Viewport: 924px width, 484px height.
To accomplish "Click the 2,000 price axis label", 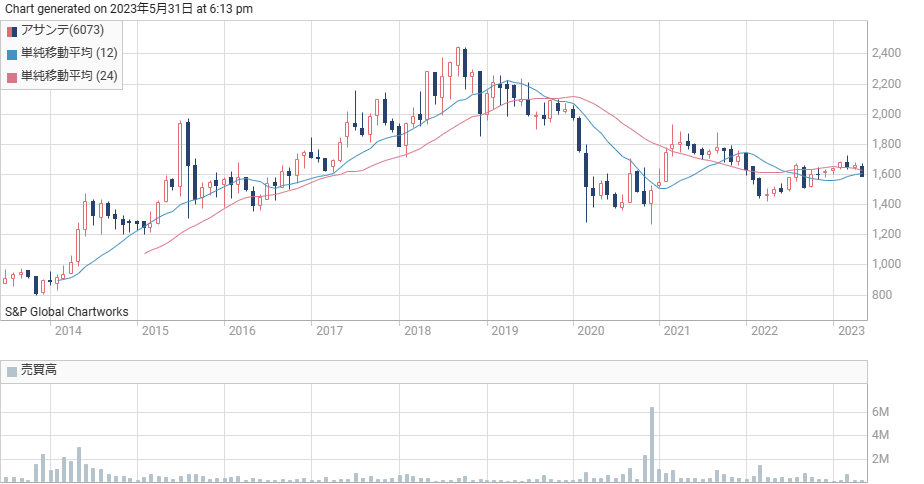I will (x=886, y=114).
